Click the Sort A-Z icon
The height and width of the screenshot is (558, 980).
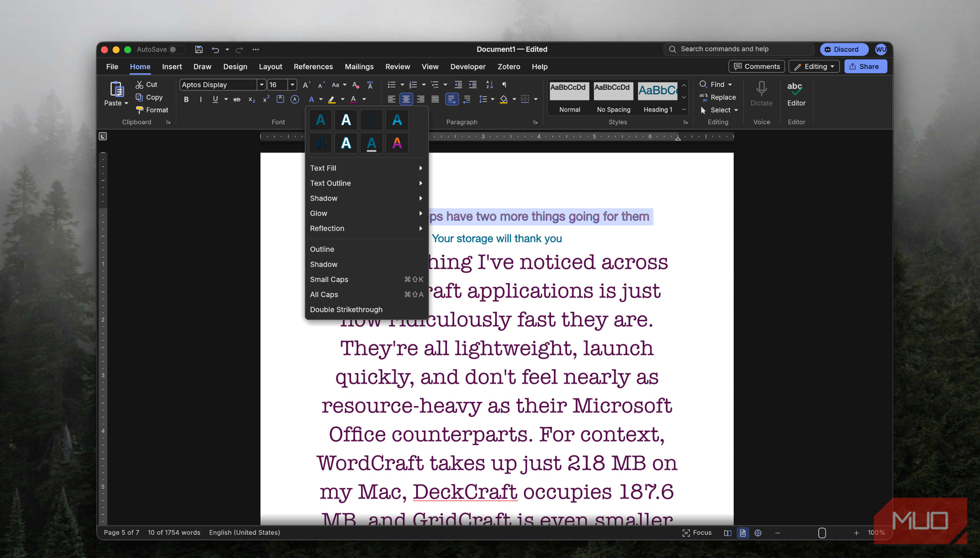click(490, 85)
